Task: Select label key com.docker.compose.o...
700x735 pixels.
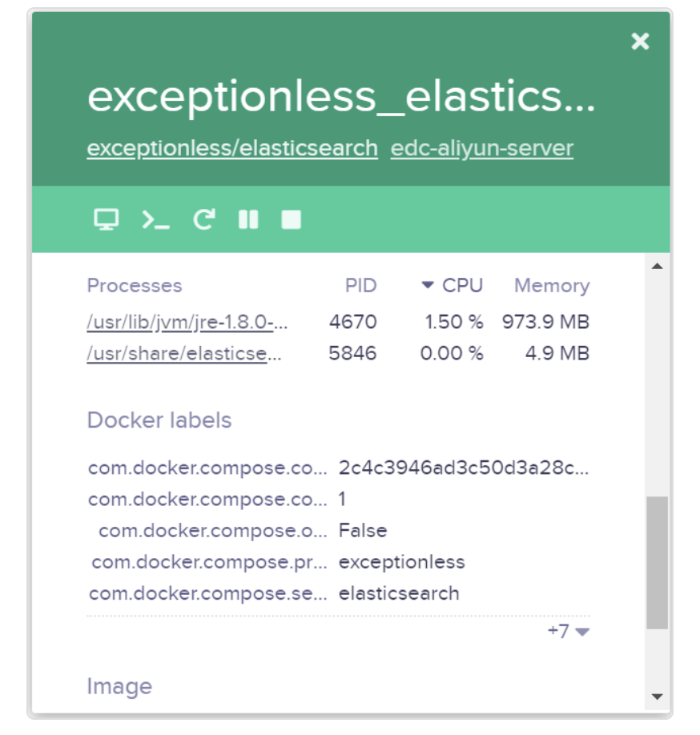Action: pyautogui.click(x=213, y=531)
